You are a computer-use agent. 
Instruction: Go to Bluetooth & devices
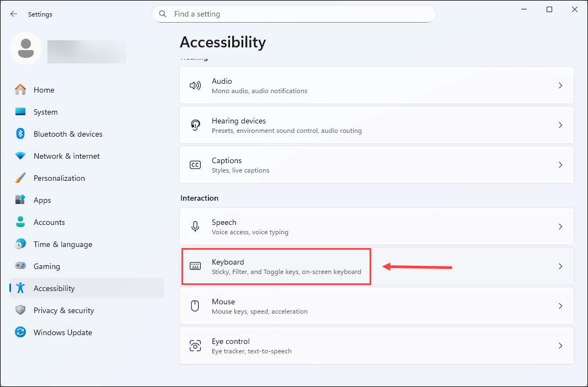(68, 134)
